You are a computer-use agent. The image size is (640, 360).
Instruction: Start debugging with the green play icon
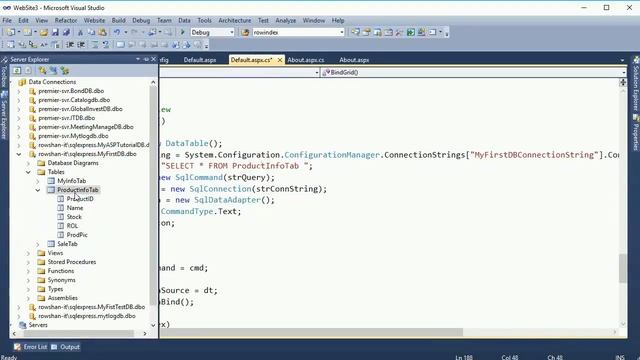point(182,32)
